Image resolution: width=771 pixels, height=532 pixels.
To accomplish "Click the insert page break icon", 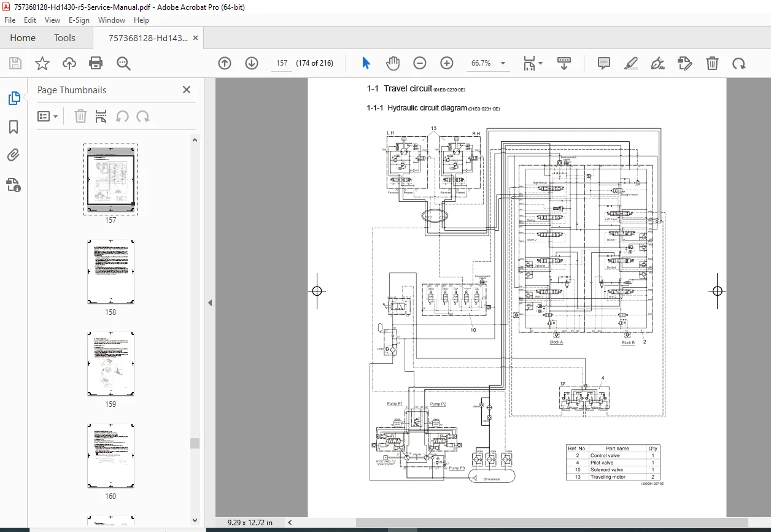I will click(x=101, y=116).
